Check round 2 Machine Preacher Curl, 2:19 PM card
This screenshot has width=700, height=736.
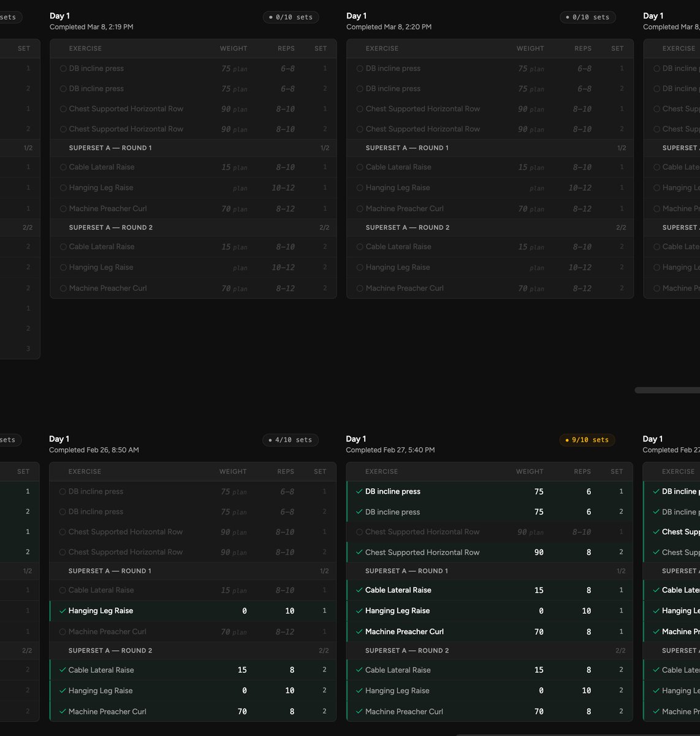tap(63, 288)
